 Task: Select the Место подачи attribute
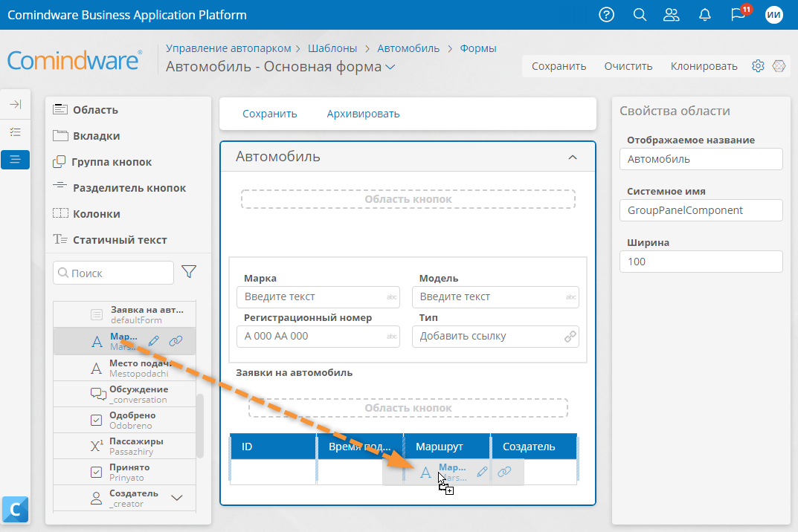(125, 368)
